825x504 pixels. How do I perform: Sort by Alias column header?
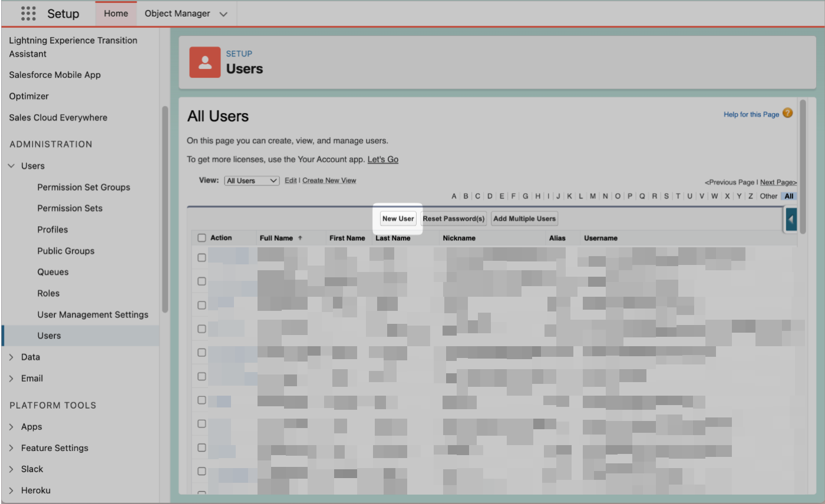(557, 238)
